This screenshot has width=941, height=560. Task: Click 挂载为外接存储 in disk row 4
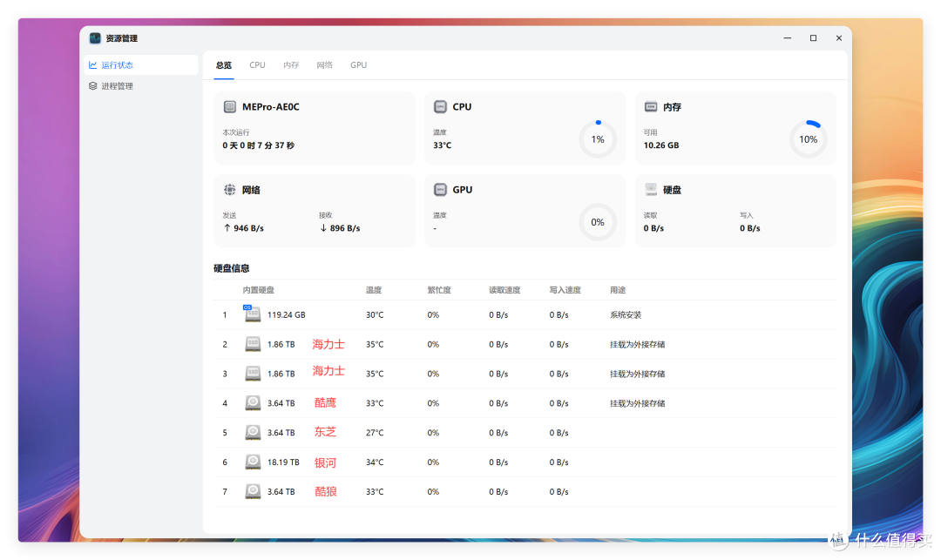coord(637,403)
